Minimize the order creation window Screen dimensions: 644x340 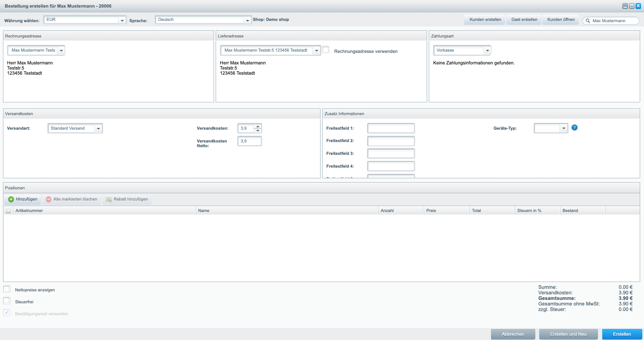click(625, 6)
